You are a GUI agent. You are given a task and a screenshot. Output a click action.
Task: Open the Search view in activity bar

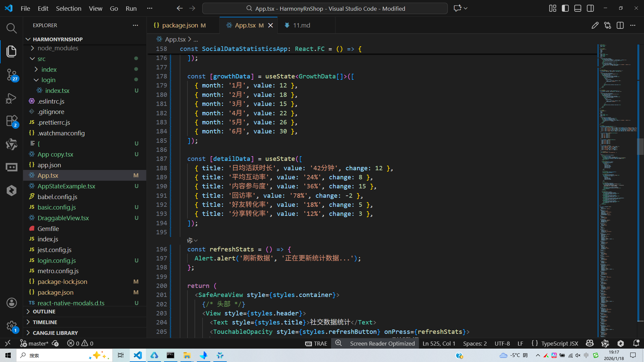pos(11,28)
